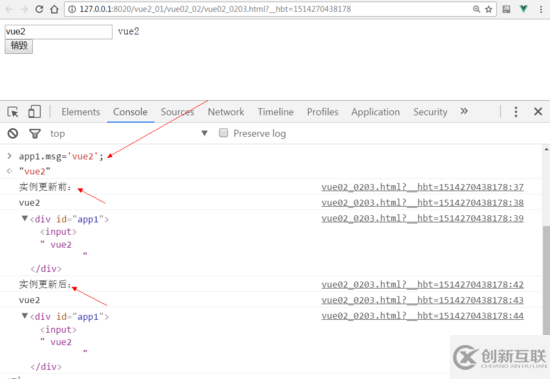Open source link ending in :38
Image resolution: width=550 pixels, height=379 pixels.
click(422, 203)
